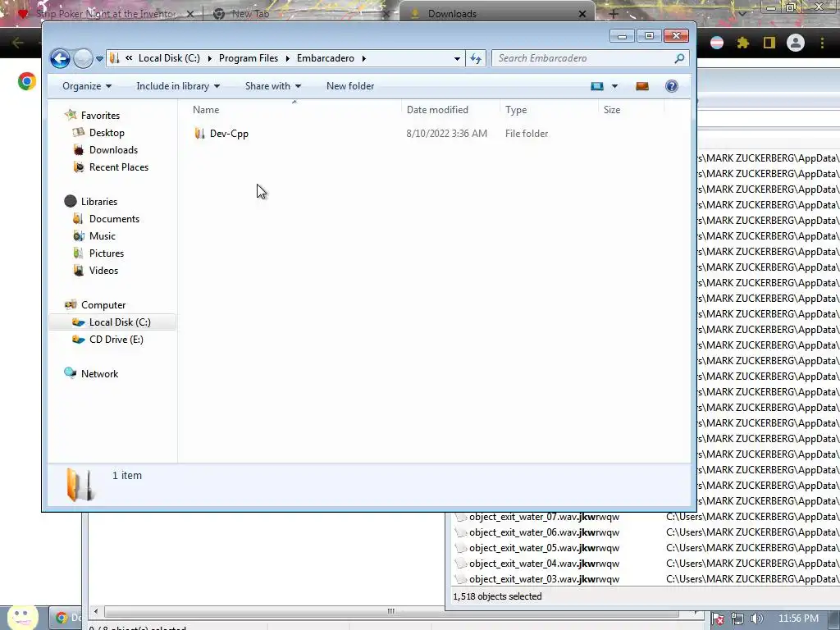Create a New folder
This screenshot has height=630, width=840.
[x=350, y=86]
